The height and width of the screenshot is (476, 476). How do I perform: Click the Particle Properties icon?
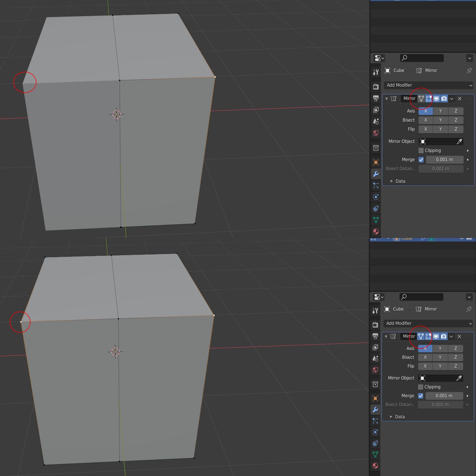point(375,186)
